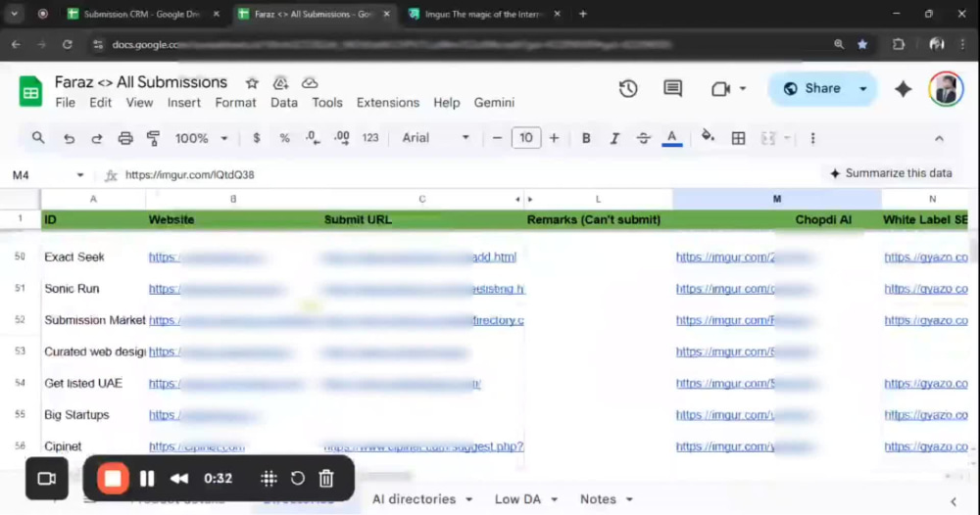Open Gemini sparkle panel icon
980x515 pixels.
[x=904, y=89]
